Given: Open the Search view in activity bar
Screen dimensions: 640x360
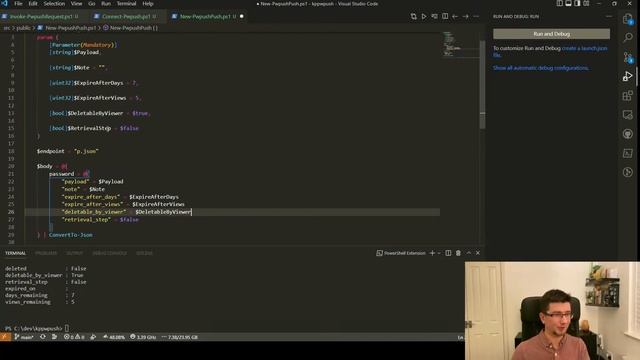Looking at the screenshot, I should point(627,38).
